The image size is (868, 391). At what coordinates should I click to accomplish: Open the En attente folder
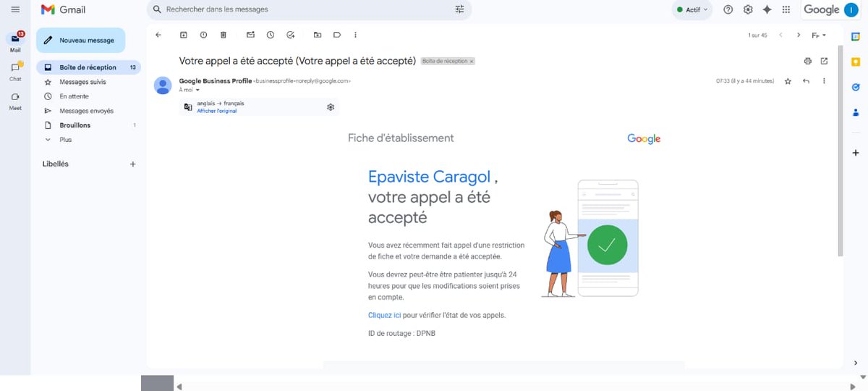pyautogui.click(x=74, y=96)
